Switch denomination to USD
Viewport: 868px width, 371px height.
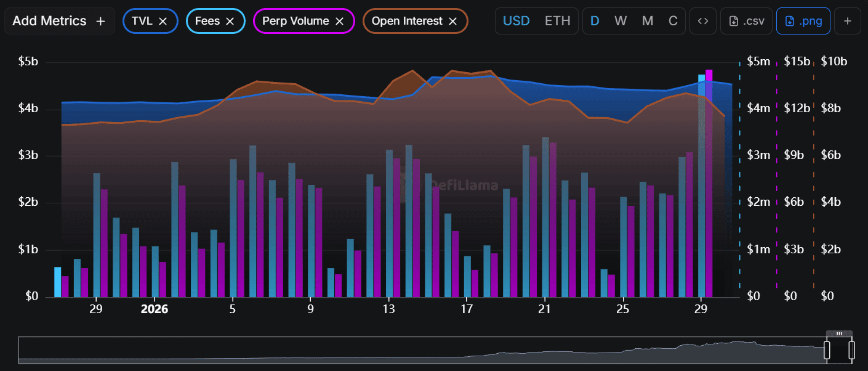click(516, 21)
